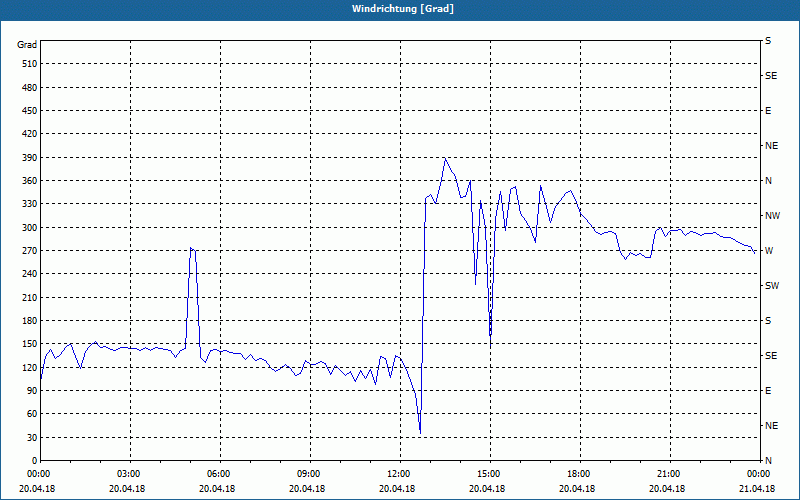Select the 00:00 label above 21.04.18

(758, 474)
